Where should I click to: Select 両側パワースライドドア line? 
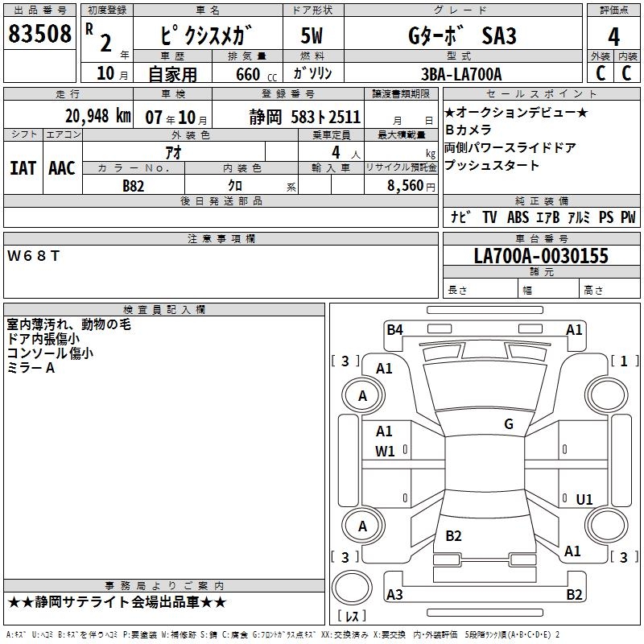(510, 147)
